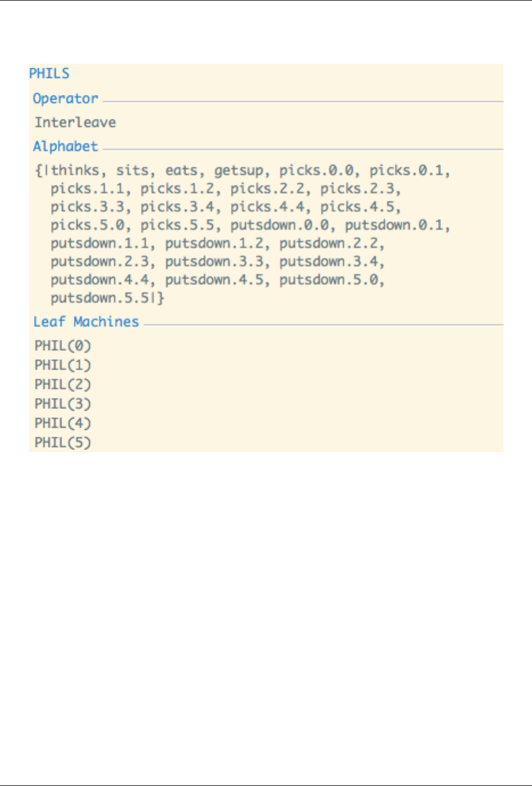Click the PHIL(5) leaf machine
The image size is (532, 786).
tap(63, 442)
